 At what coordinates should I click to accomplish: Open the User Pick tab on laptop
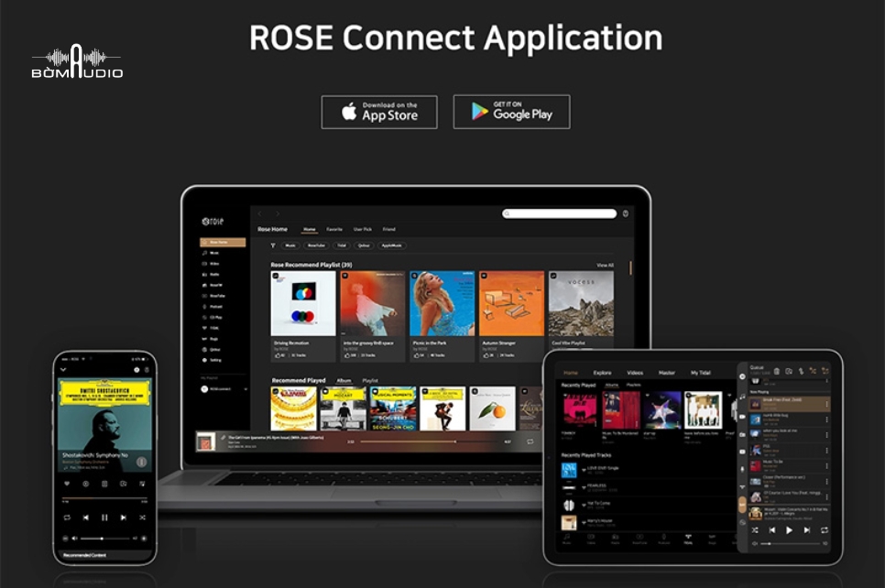point(363,229)
